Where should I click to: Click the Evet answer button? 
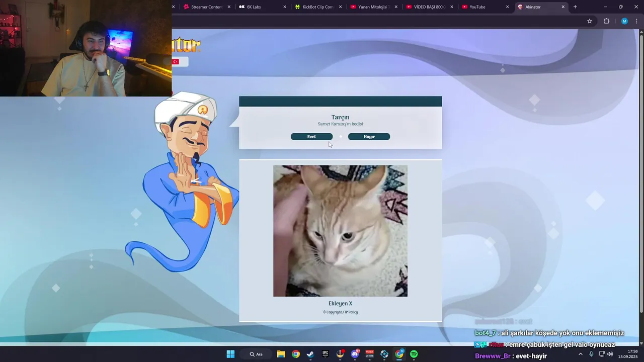pyautogui.click(x=311, y=137)
